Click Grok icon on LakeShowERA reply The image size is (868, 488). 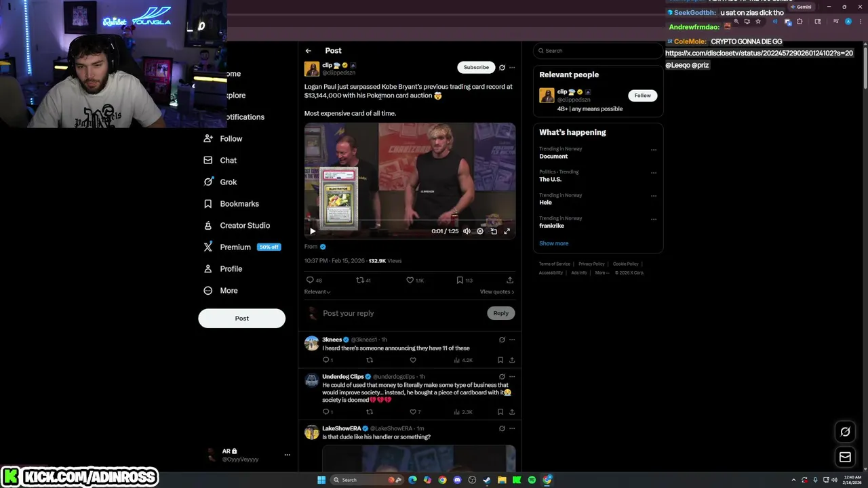tap(502, 428)
